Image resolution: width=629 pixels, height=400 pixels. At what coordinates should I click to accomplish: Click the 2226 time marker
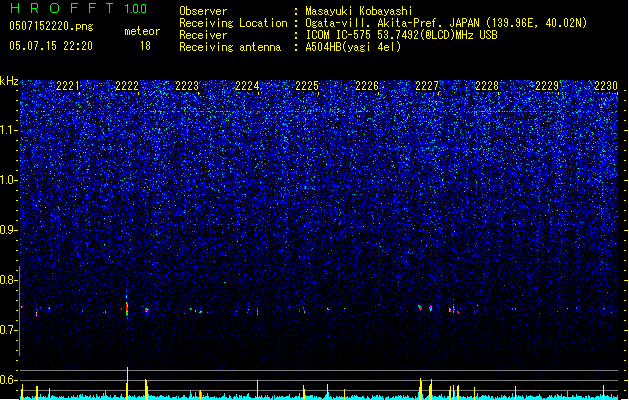(367, 86)
